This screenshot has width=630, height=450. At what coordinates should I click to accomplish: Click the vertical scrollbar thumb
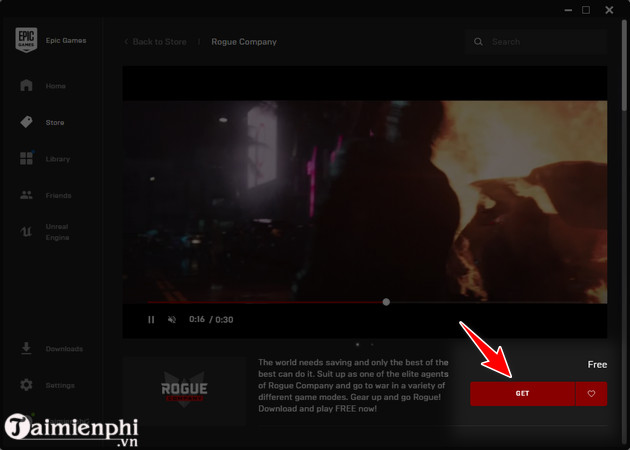(624, 65)
